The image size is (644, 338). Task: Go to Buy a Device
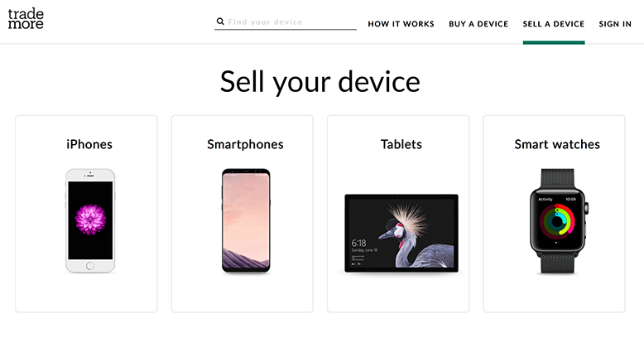[478, 24]
